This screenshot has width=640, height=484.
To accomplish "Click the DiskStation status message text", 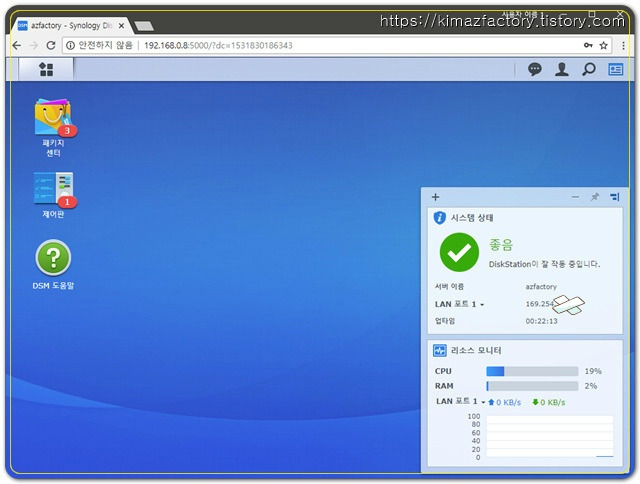I will [544, 264].
